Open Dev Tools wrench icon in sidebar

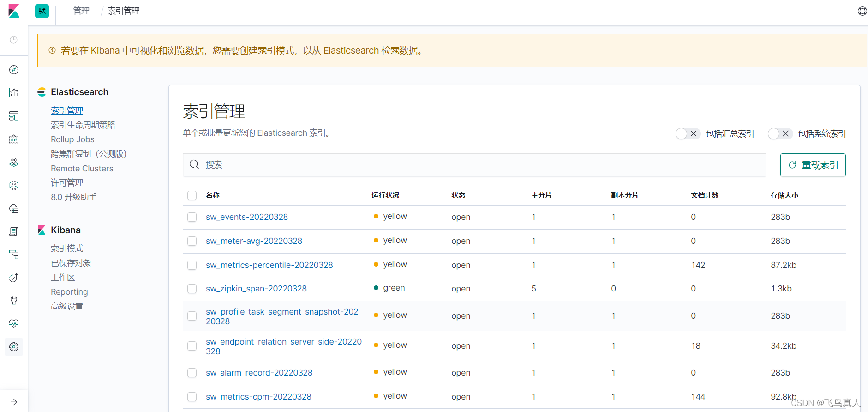coord(14,301)
